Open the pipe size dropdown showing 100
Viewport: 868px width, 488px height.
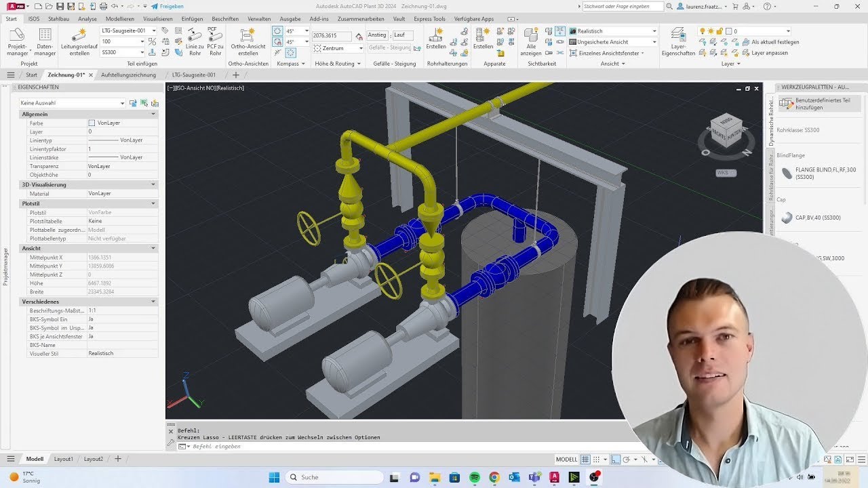click(123, 41)
